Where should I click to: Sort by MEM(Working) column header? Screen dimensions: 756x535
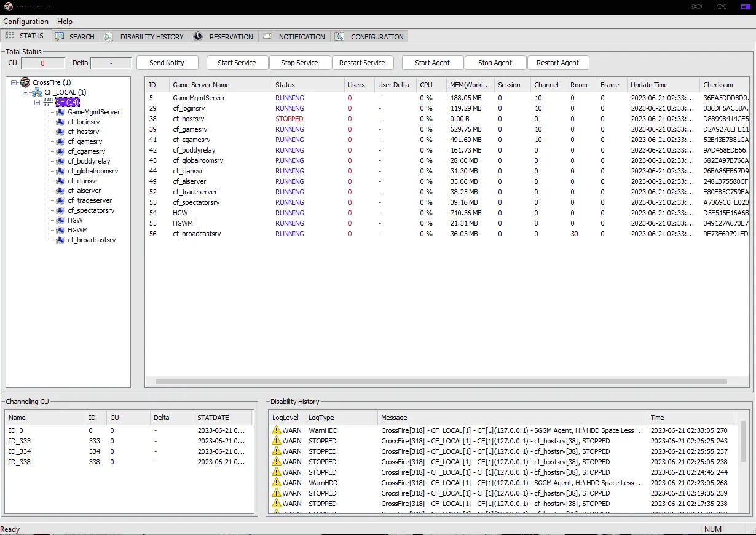470,85
